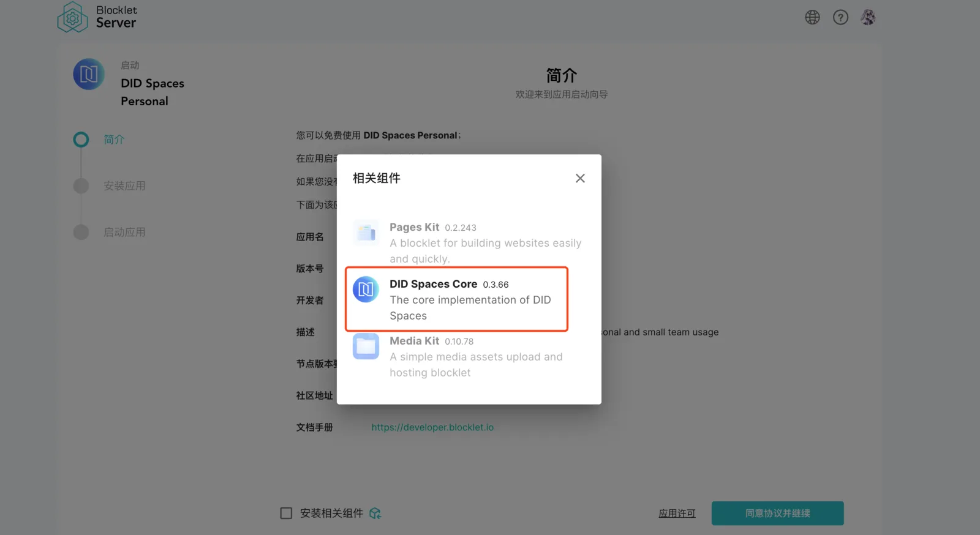Click the 欢迎来到应用启动向导 subtitle
Image resolution: width=980 pixels, height=535 pixels.
pos(562,94)
